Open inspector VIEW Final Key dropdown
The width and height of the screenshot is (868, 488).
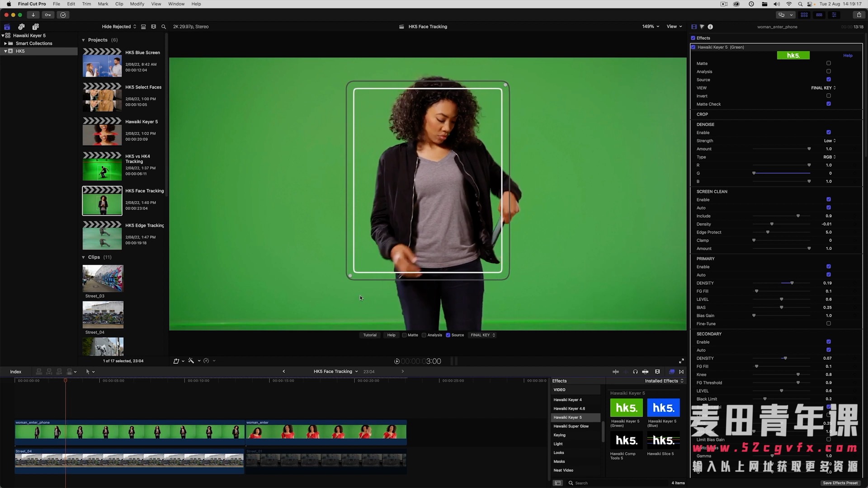tap(823, 88)
